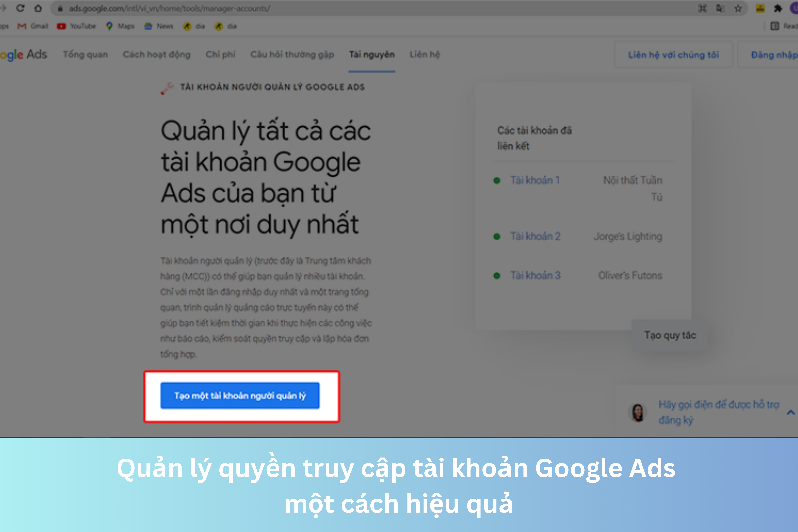Open the extensions puzzle icon
This screenshot has width=798, height=532.
click(x=778, y=9)
